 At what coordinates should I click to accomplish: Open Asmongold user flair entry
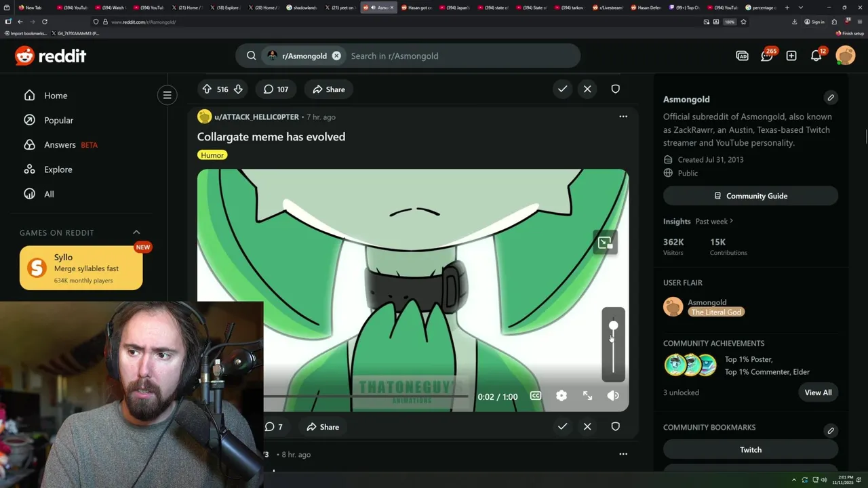tap(704, 307)
